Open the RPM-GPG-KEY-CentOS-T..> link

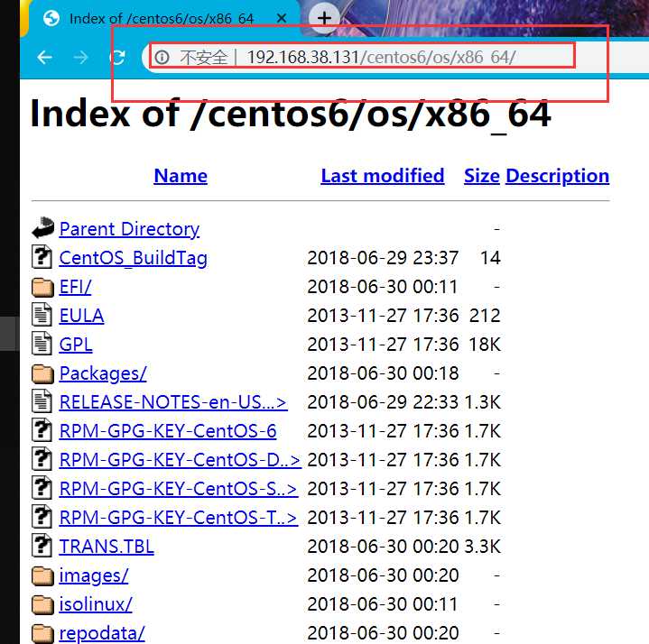pyautogui.click(x=179, y=518)
